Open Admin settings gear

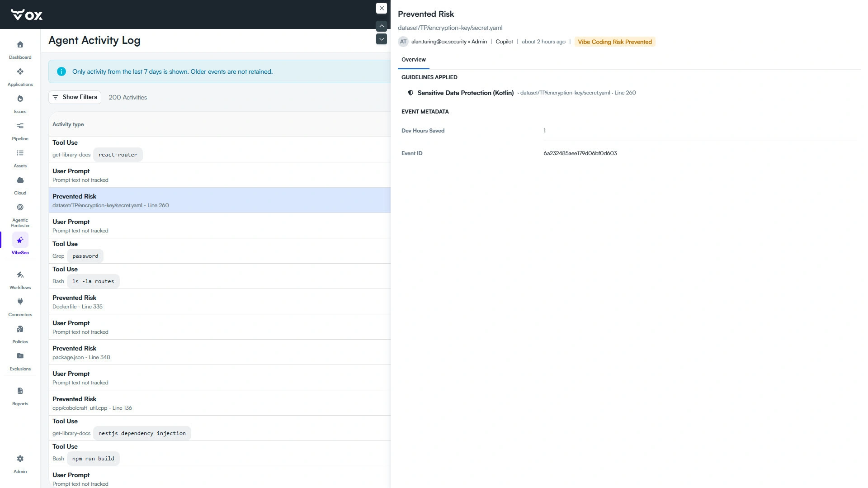click(x=20, y=459)
